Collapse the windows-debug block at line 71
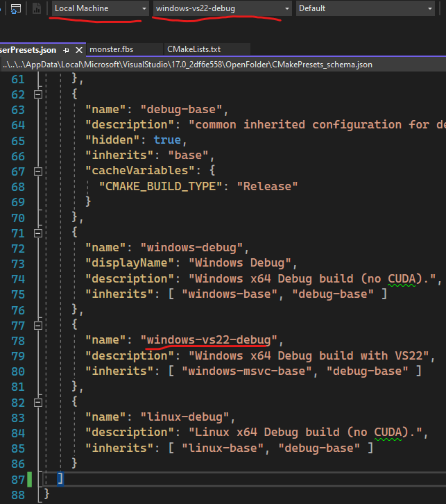Screen dimensions: 446x504 (38, 233)
